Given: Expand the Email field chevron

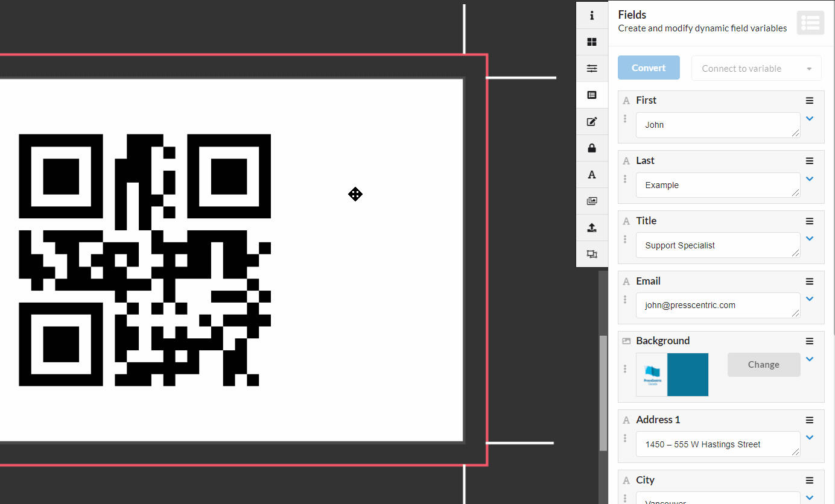Looking at the screenshot, I should [x=810, y=298].
